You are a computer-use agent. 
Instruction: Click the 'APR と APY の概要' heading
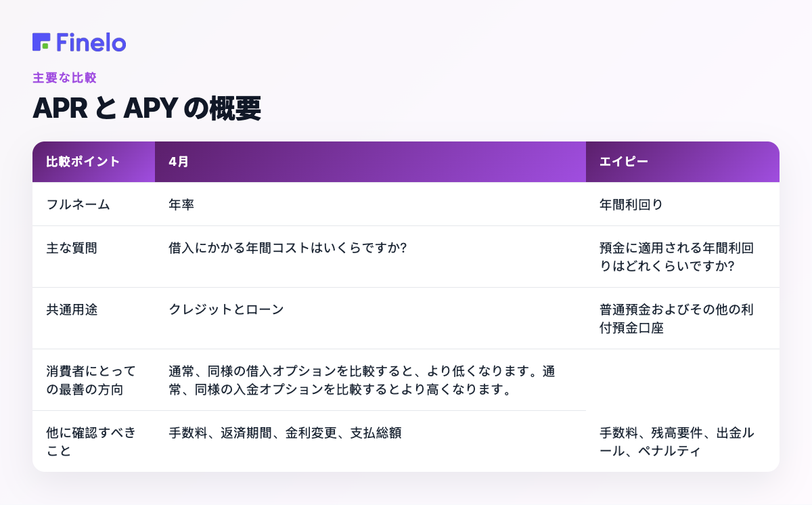click(x=147, y=109)
